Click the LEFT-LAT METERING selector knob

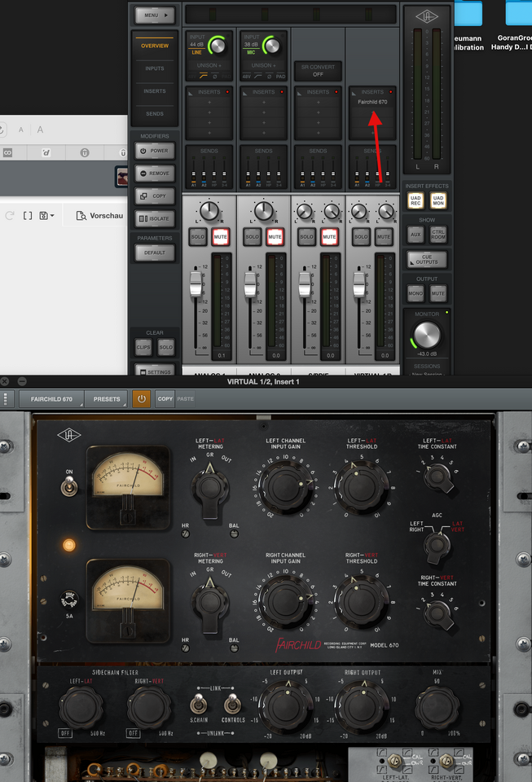point(210,490)
